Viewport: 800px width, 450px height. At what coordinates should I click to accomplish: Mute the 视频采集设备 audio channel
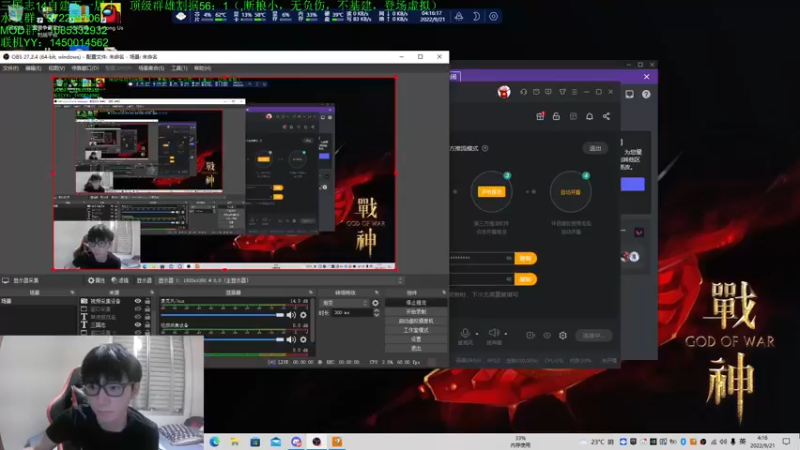coord(291,339)
